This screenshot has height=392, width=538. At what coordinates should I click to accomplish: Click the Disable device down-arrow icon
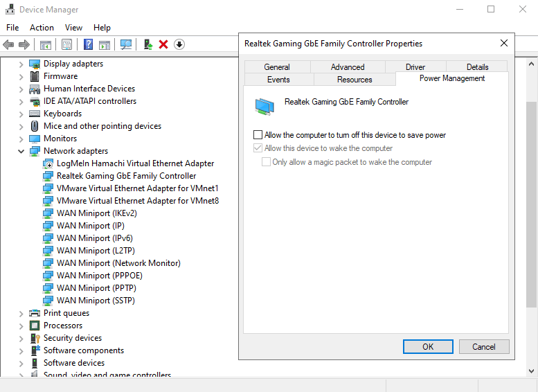[x=179, y=44]
